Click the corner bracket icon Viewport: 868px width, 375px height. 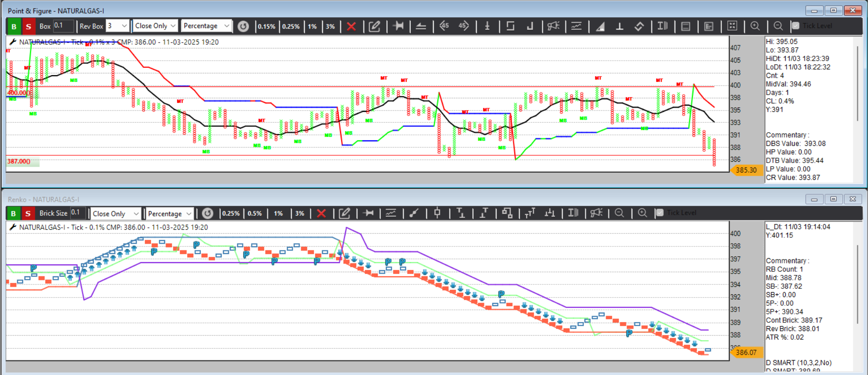530,26
